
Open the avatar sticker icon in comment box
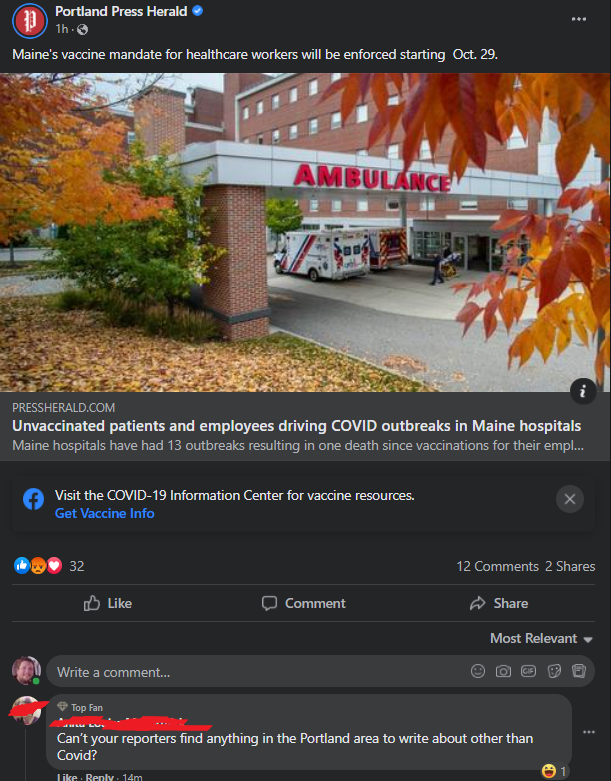pyautogui.click(x=579, y=671)
